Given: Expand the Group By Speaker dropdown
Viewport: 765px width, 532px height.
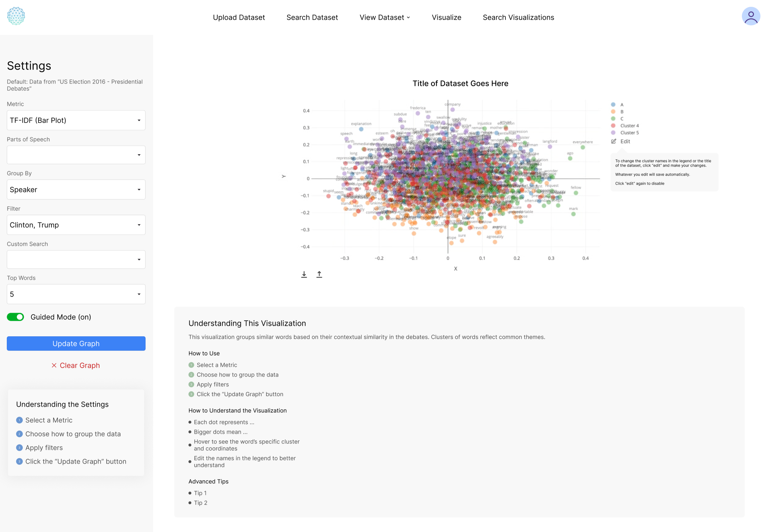Looking at the screenshot, I should click(x=76, y=190).
